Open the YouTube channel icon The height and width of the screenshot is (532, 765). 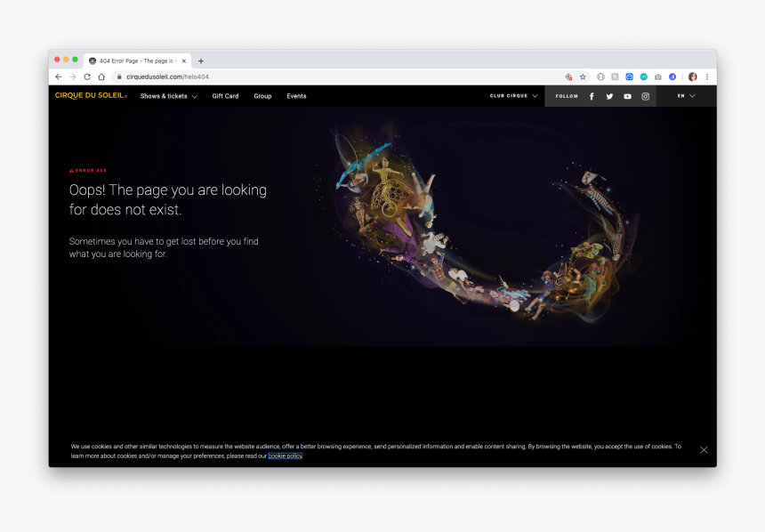627,96
